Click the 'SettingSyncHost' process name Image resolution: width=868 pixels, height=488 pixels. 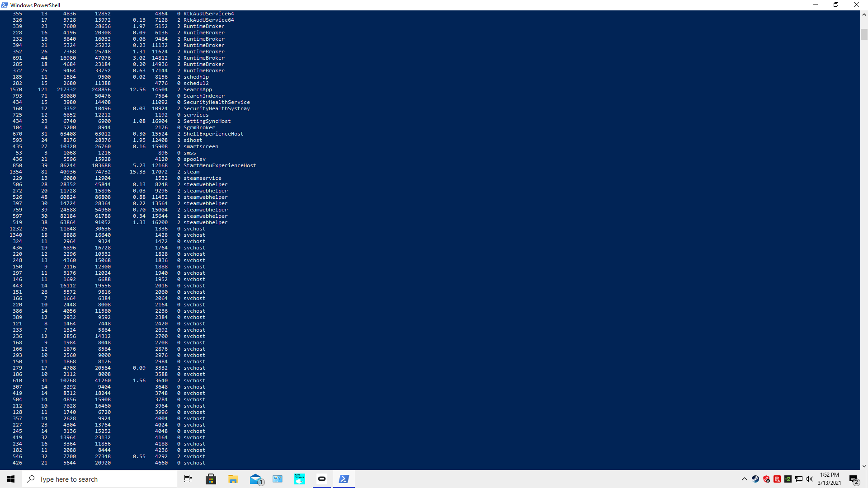[x=207, y=121]
